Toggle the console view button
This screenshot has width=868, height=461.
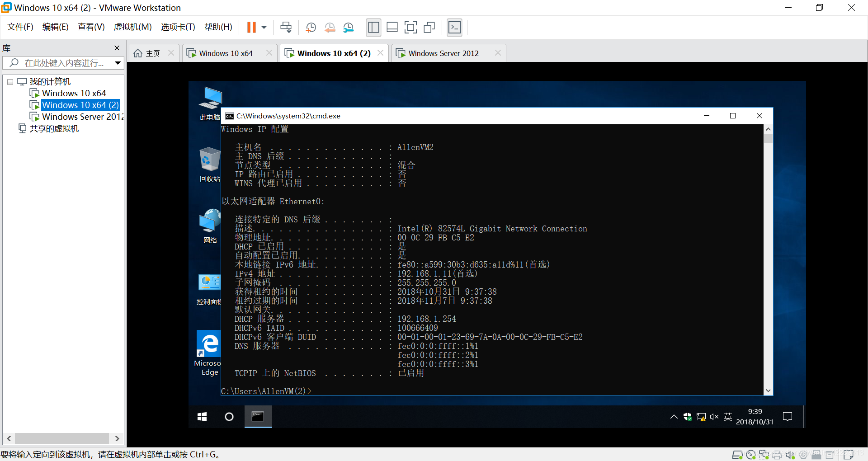[x=454, y=28]
